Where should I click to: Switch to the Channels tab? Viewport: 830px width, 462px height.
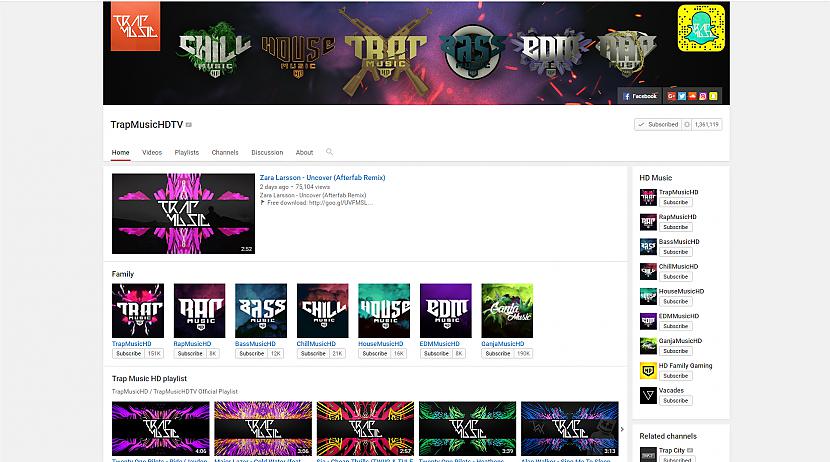click(x=225, y=152)
